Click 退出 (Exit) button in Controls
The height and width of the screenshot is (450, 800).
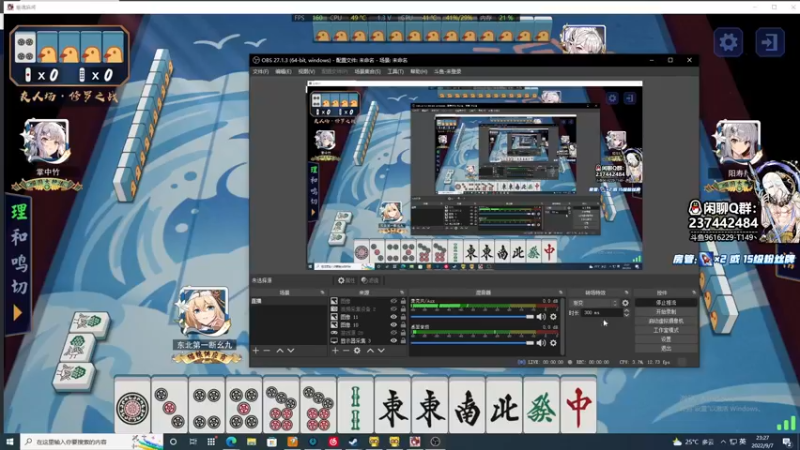(666, 348)
